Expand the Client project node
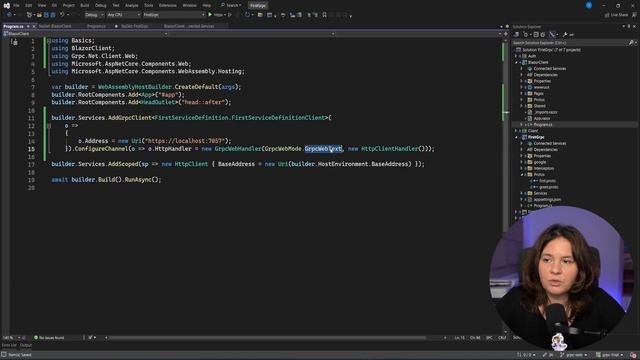Screen dimensions: 640x360 [x=516, y=131]
